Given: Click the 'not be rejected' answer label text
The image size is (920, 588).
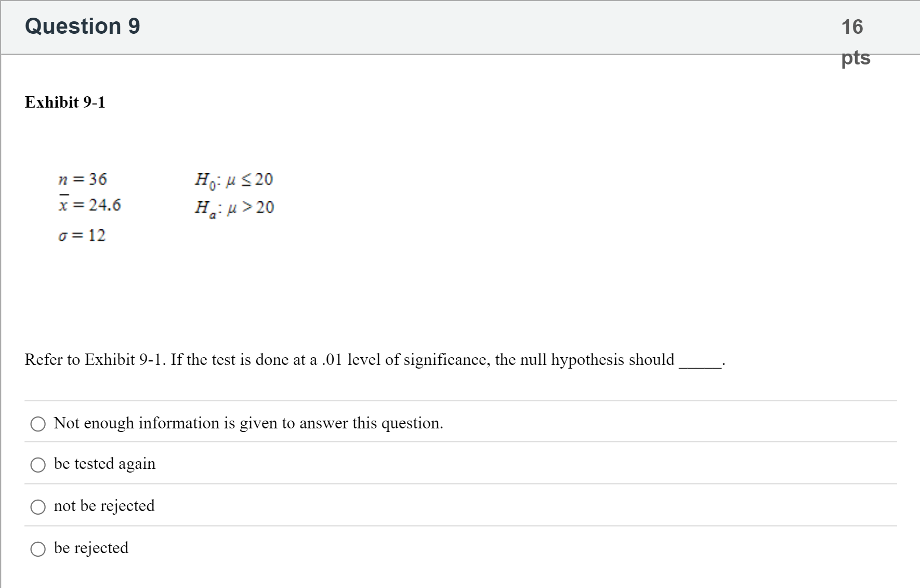Looking at the screenshot, I should coord(104,506).
